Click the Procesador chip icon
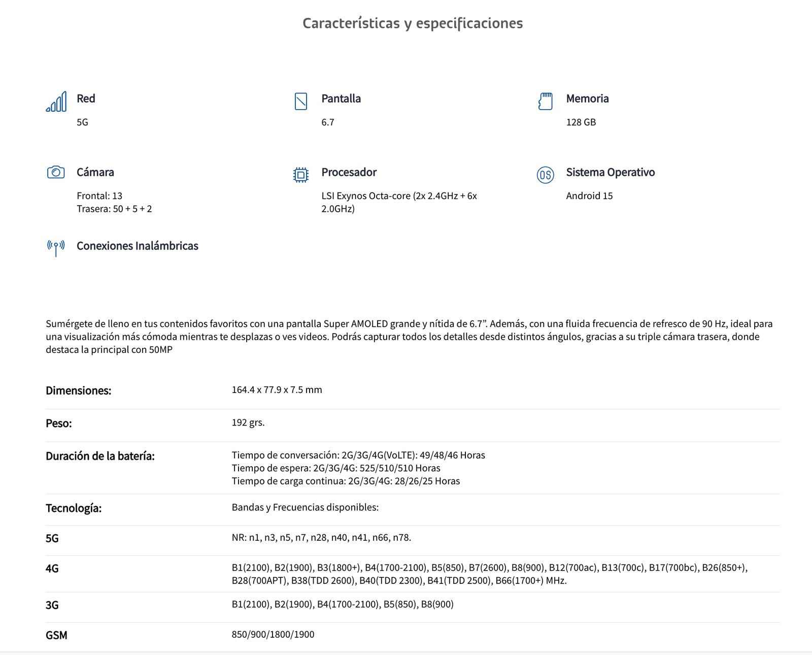The height and width of the screenshot is (655, 812). 301,175
